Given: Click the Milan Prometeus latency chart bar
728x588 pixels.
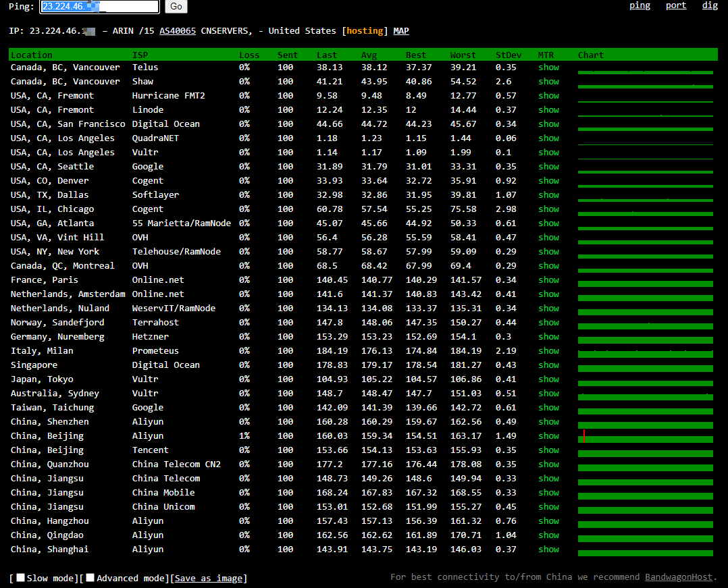Looking at the screenshot, I should pyautogui.click(x=646, y=354).
